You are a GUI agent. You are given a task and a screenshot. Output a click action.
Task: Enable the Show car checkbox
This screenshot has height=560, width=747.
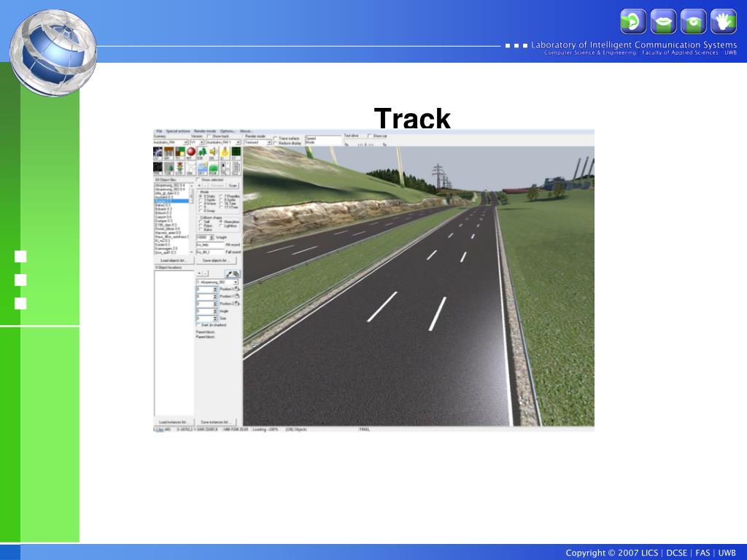[370, 136]
